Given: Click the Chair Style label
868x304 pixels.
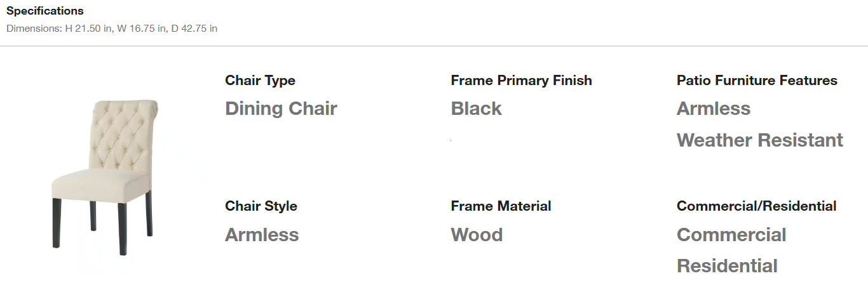Looking at the screenshot, I should click(x=261, y=206).
